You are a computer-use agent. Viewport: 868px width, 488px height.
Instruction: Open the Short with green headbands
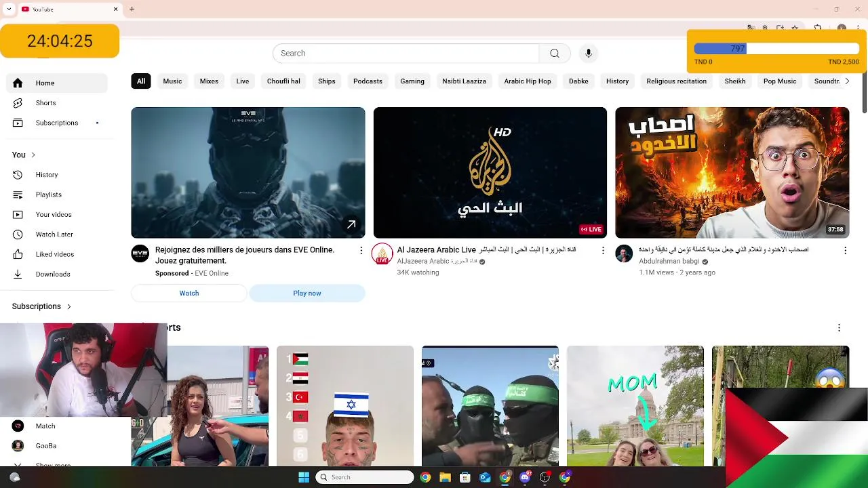click(x=490, y=406)
